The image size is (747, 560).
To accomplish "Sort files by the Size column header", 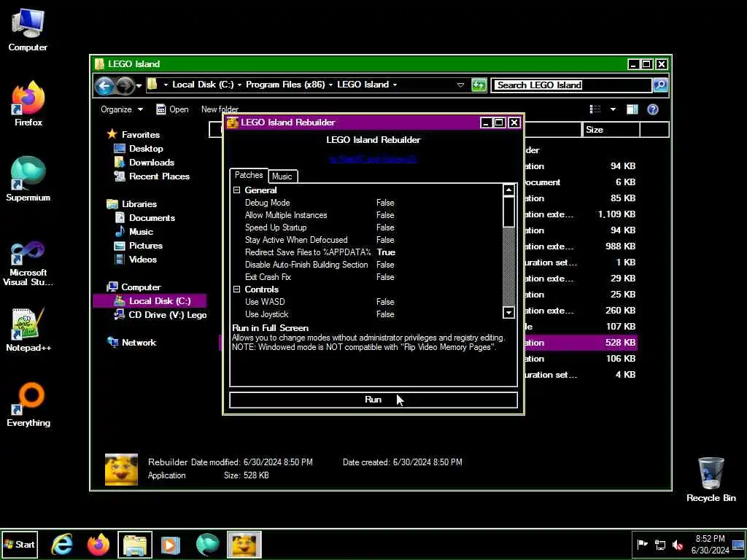I will (x=611, y=130).
